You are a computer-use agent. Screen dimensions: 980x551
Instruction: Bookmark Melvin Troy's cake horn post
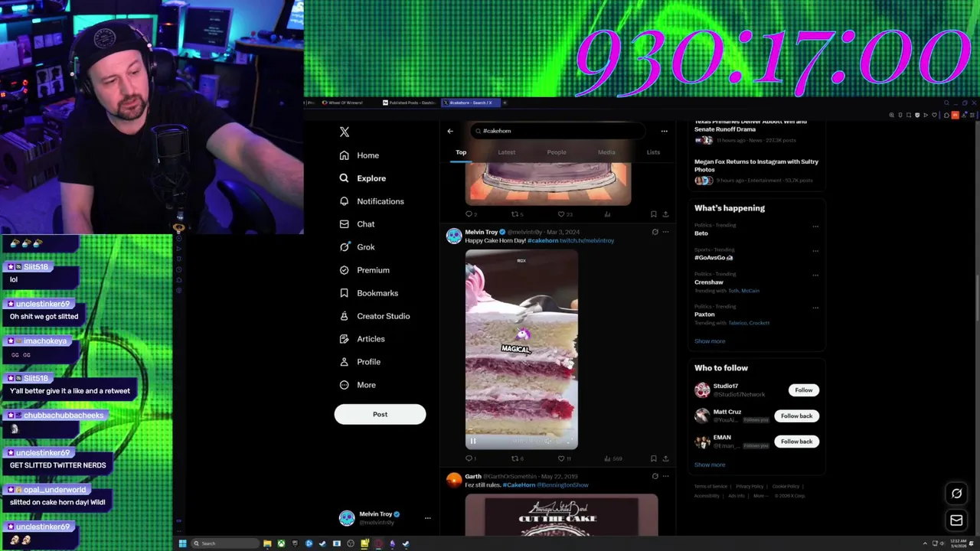(x=653, y=458)
